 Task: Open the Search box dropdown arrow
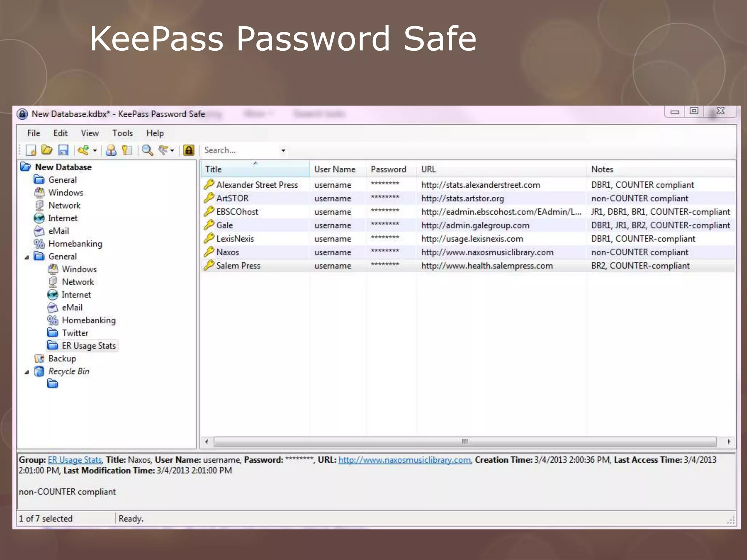click(283, 150)
